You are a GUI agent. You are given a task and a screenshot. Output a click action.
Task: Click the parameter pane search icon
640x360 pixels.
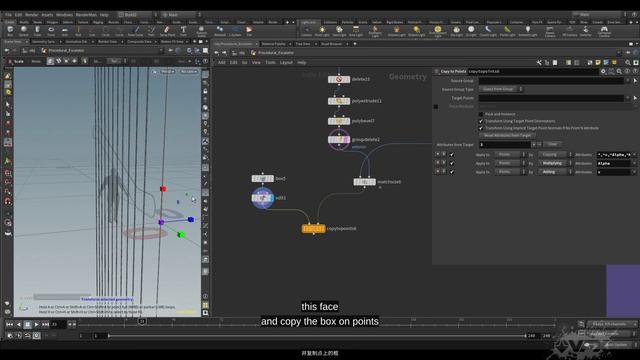619,71
